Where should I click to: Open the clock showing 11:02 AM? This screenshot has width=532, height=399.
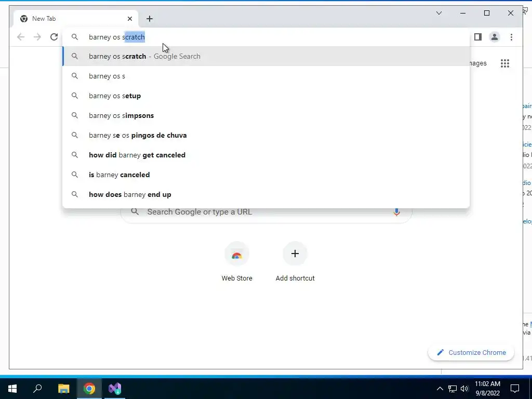487,389
